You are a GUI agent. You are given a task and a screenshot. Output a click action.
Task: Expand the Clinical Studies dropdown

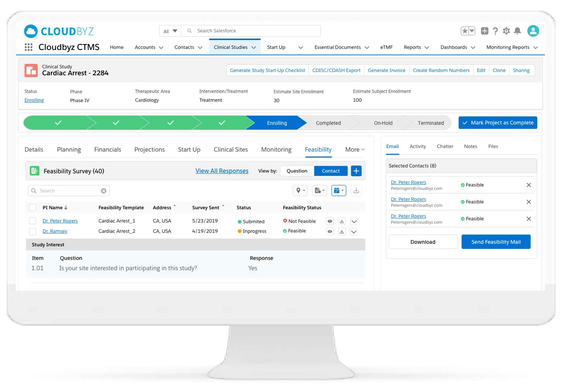[254, 47]
